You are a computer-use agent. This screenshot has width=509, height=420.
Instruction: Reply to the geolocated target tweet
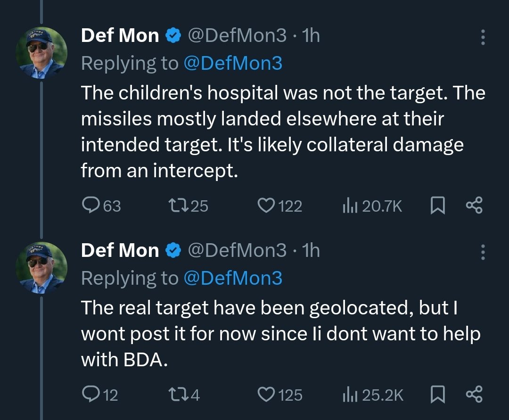[x=90, y=394]
